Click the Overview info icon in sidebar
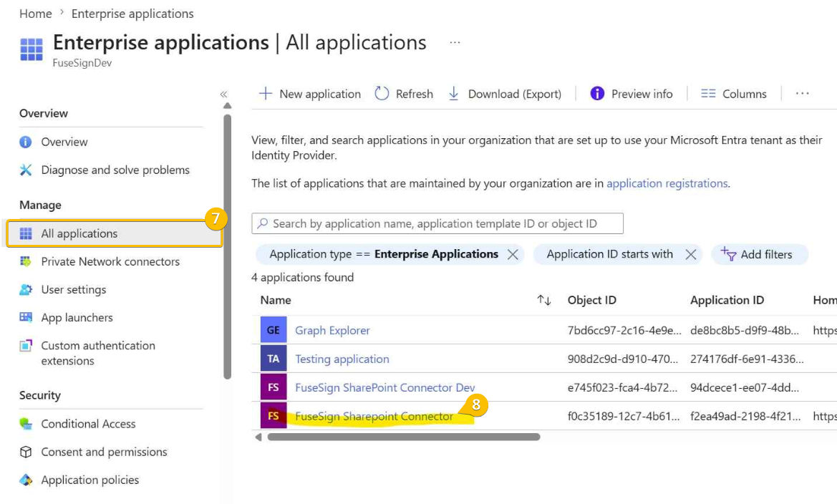The width and height of the screenshot is (837, 504). coord(26,142)
